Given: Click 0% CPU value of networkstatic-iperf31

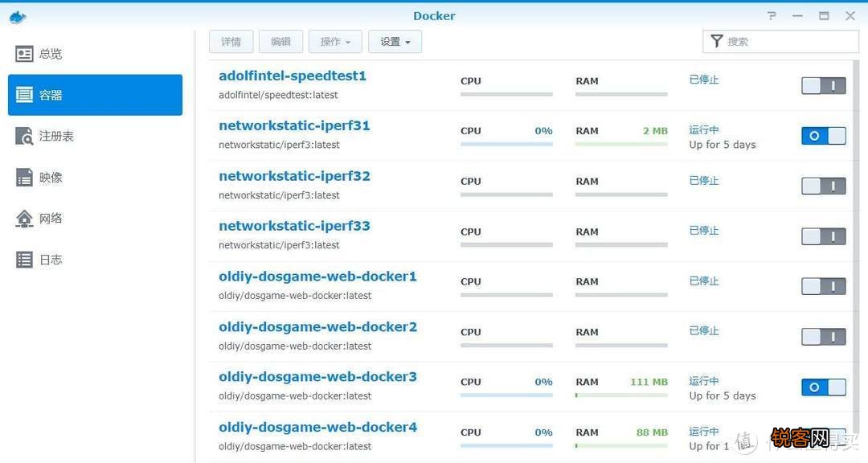Looking at the screenshot, I should click(x=543, y=131).
